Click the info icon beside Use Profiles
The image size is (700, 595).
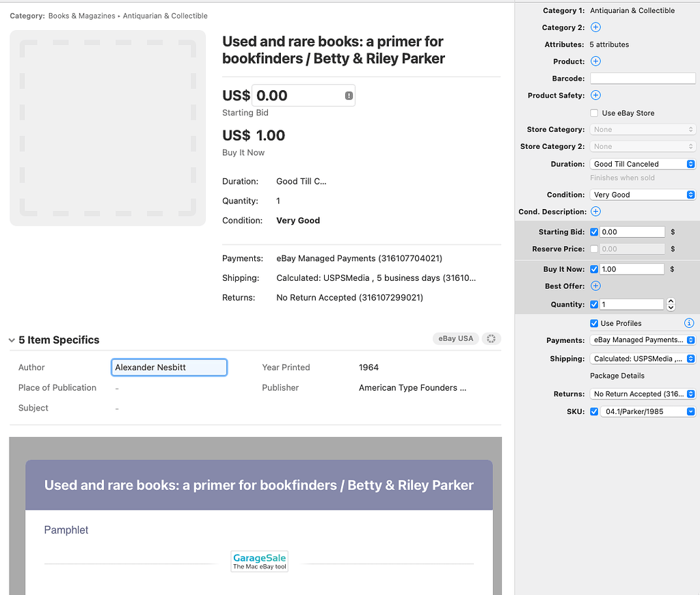tap(688, 322)
